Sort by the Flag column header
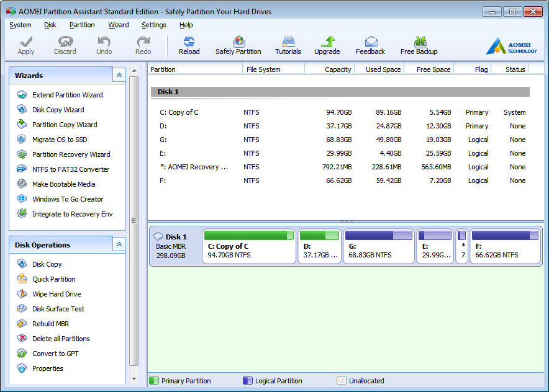 point(473,69)
